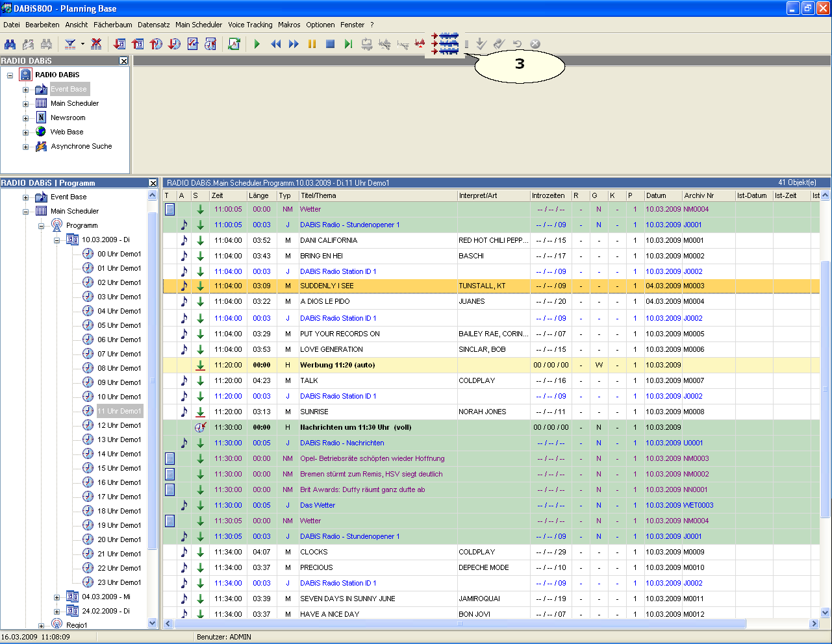832x644 pixels.
Task: Select 23 Uhr Demo1 in program tree
Action: [x=119, y=582]
